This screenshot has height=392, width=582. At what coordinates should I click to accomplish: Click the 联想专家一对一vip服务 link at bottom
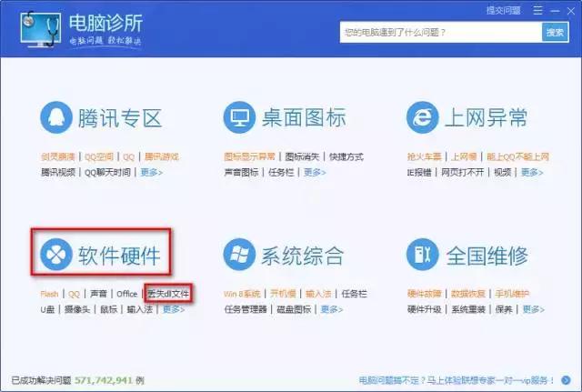pyautogui.click(x=457, y=380)
